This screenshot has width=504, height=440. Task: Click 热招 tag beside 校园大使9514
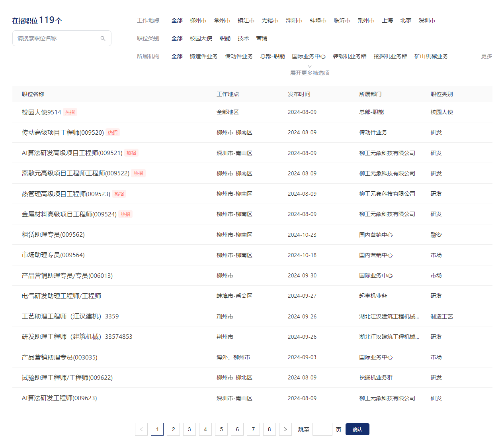click(x=70, y=112)
